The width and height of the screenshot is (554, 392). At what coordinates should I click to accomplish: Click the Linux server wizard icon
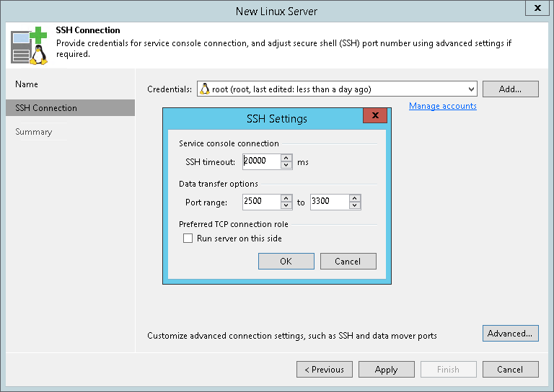pyautogui.click(x=29, y=46)
